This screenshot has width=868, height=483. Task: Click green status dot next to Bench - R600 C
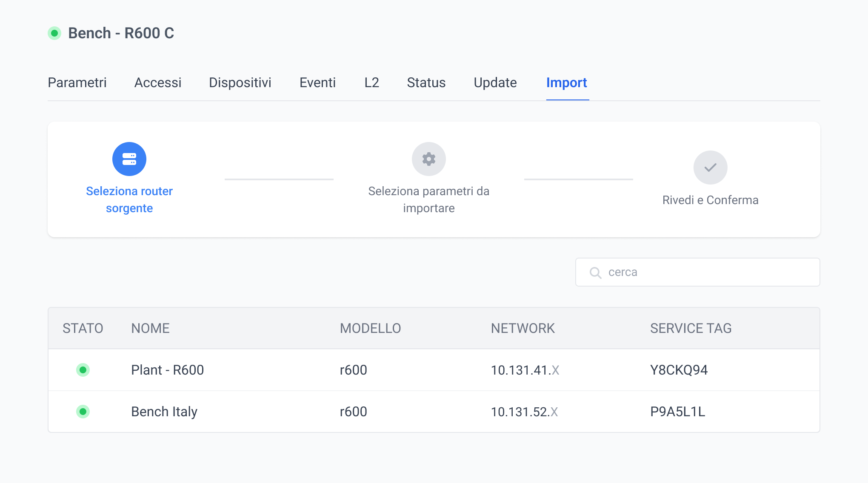point(54,33)
